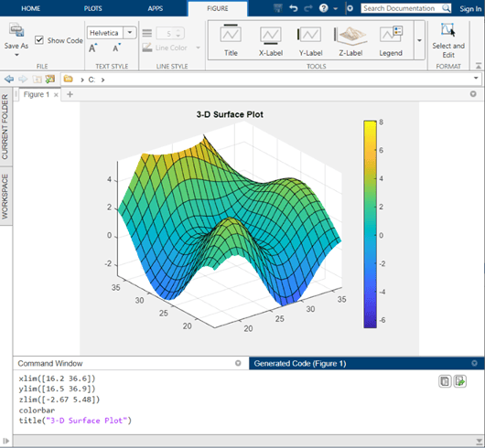Click the C: path segment

tap(92, 80)
